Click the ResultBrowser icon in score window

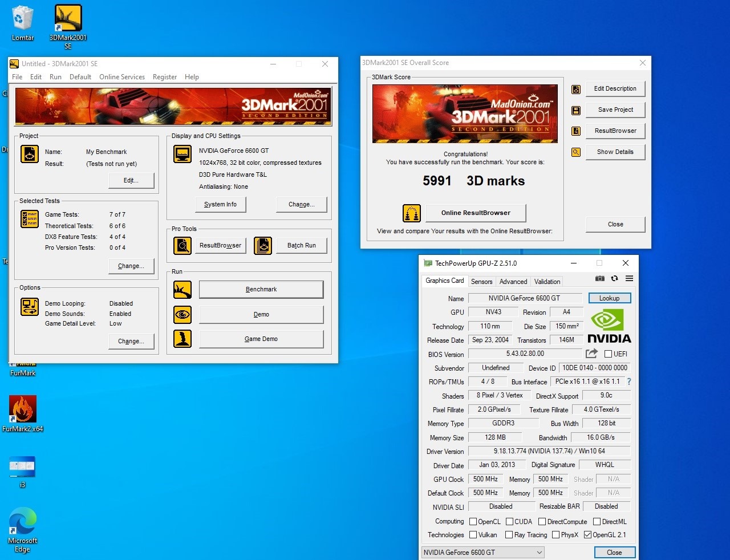[576, 131]
